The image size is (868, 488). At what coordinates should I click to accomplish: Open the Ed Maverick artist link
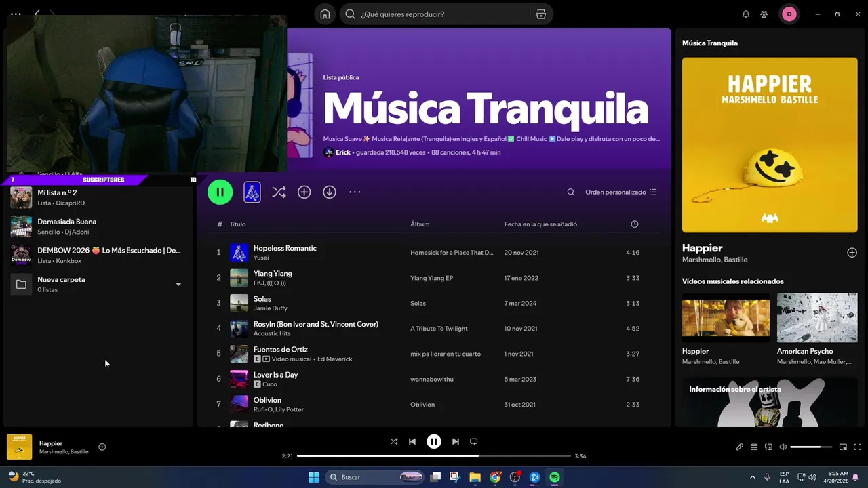point(335,359)
